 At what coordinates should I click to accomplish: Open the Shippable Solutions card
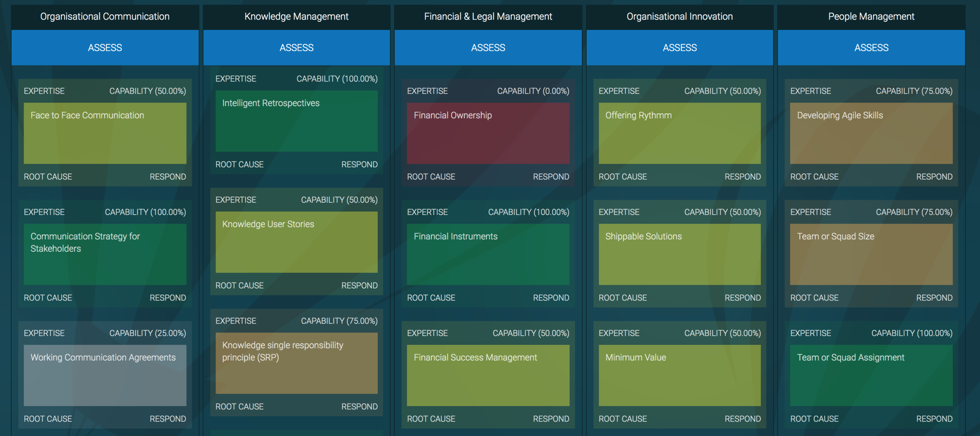pyautogui.click(x=680, y=254)
